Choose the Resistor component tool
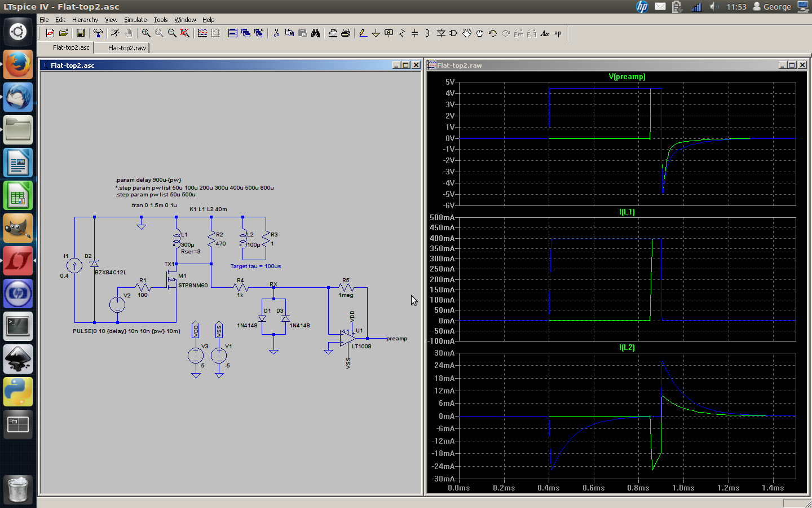The image size is (812, 508). click(402, 33)
